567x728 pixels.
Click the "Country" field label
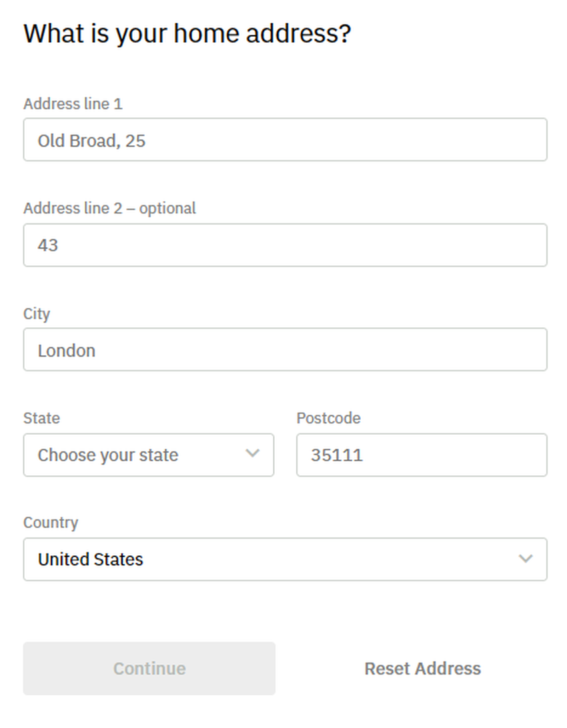point(51,523)
